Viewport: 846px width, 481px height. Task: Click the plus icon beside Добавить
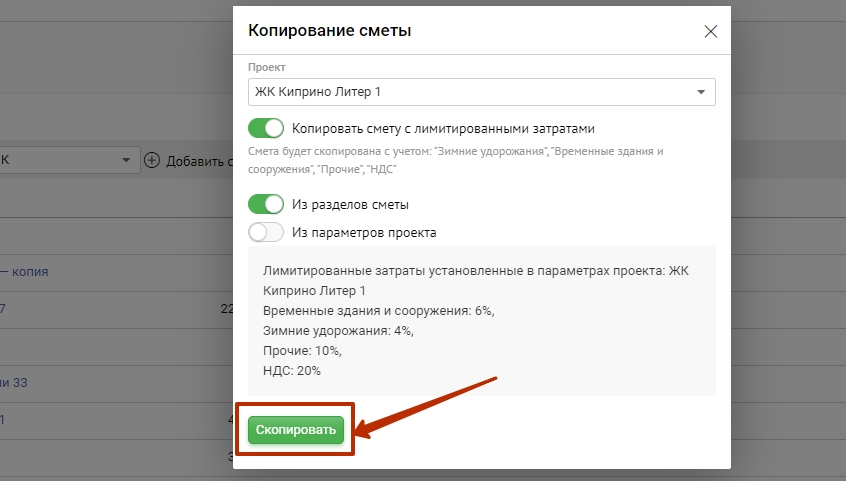(152, 160)
